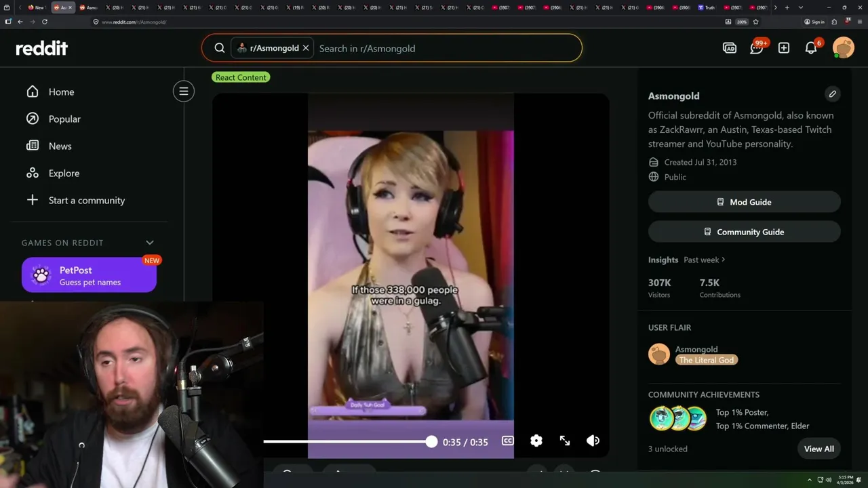This screenshot has width=868, height=488.
Task: Click the video progress slider handle
Action: coord(431,441)
